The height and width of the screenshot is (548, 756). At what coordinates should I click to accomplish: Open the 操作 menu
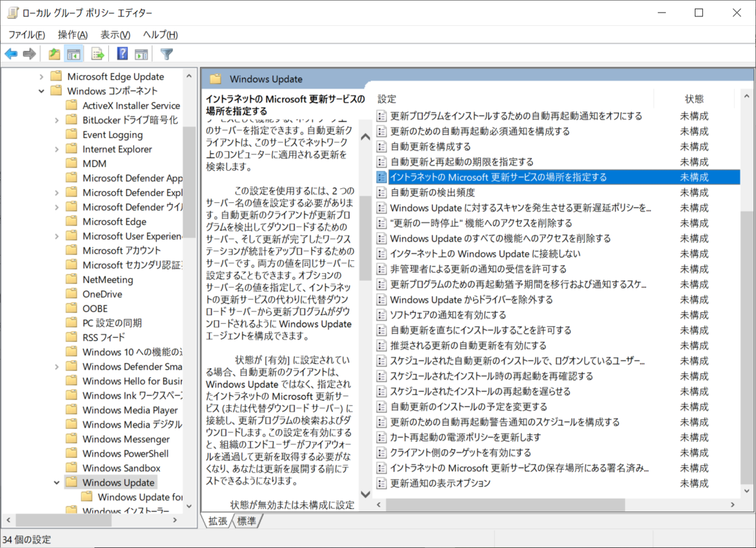point(72,35)
